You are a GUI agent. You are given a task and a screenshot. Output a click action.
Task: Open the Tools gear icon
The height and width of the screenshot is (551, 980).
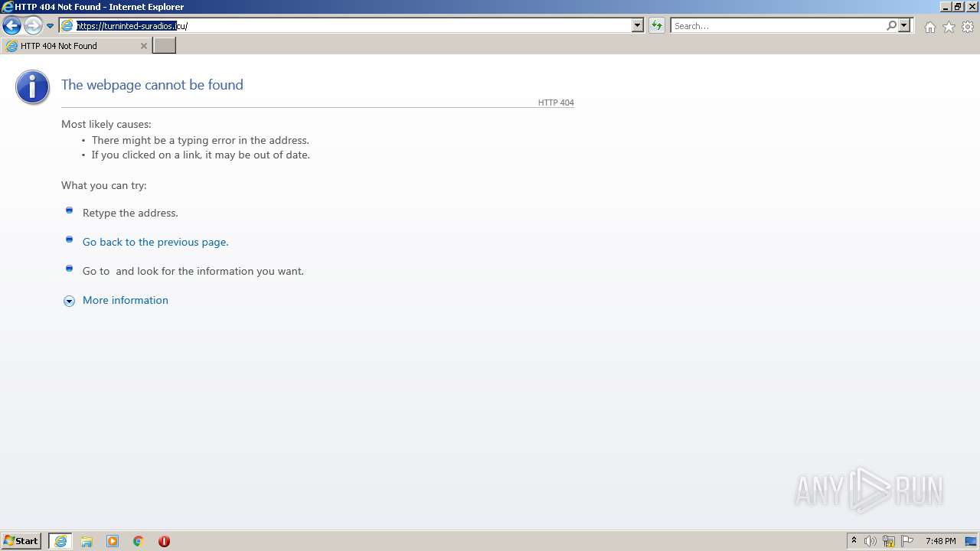point(968,27)
